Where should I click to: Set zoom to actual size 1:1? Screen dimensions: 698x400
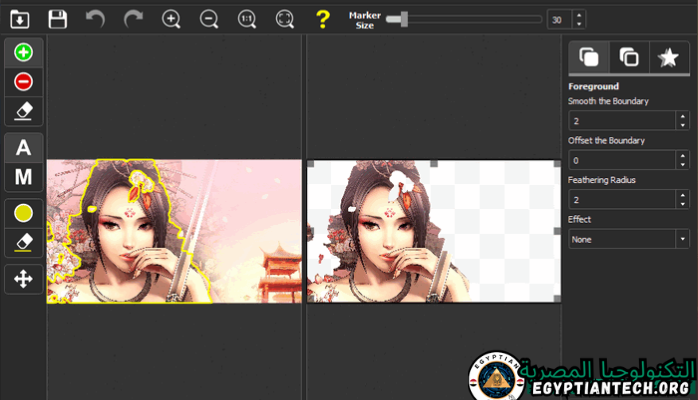pos(247,18)
